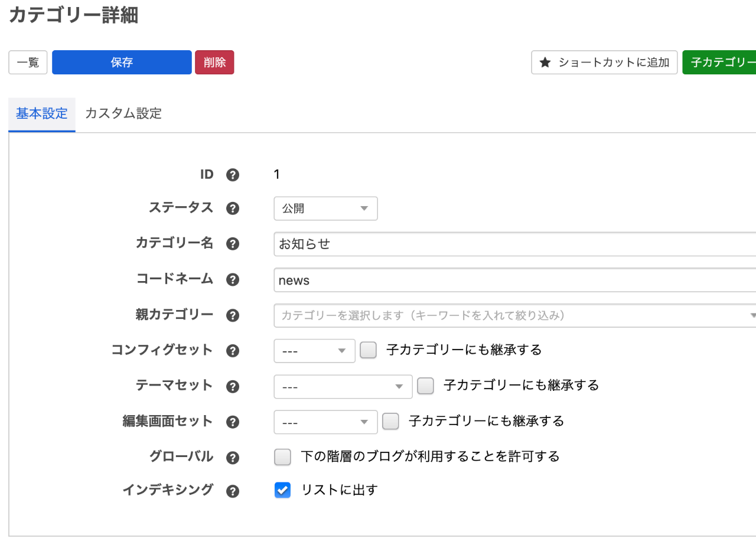Expand the テーマセット dropdown
The height and width of the screenshot is (545, 756).
coord(343,386)
